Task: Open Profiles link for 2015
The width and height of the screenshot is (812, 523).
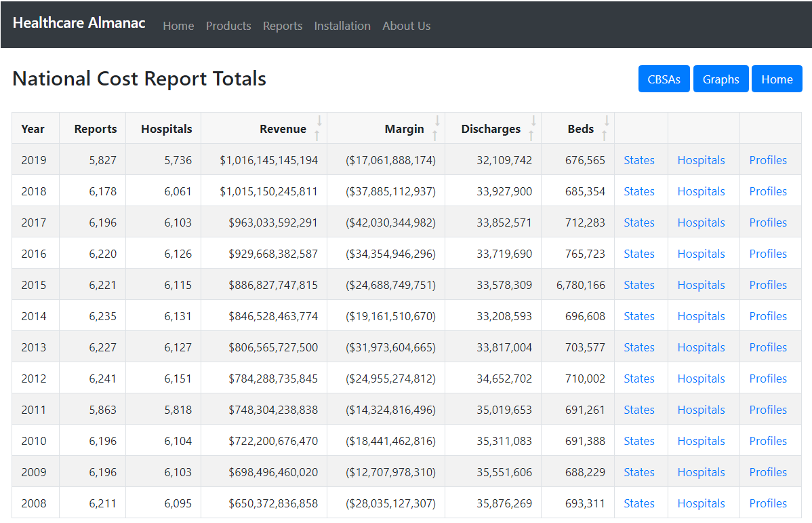Action: [768, 285]
